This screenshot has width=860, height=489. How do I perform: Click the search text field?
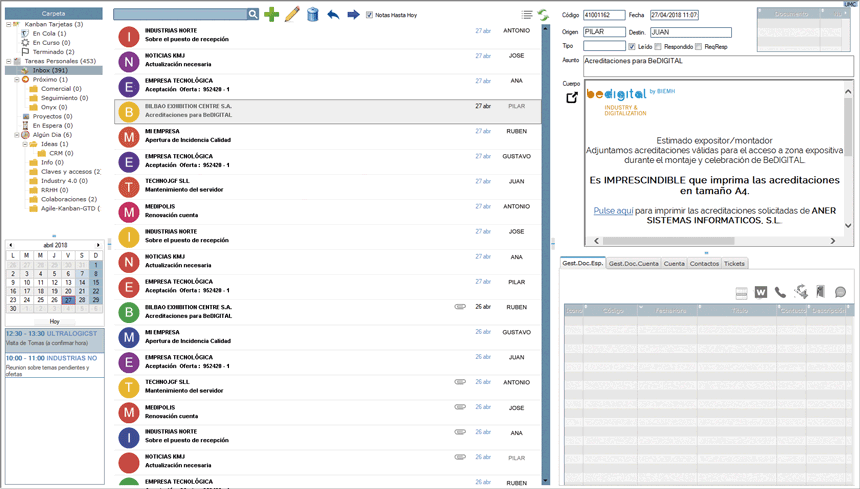tap(180, 15)
